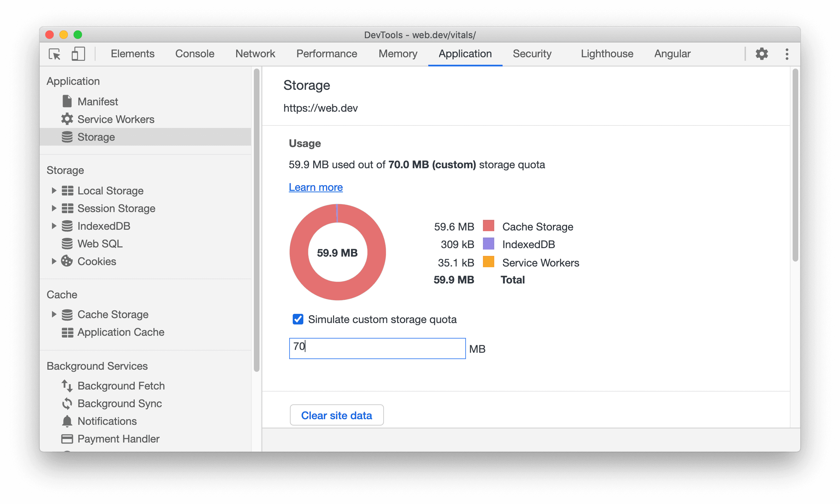840x504 pixels.
Task: Click the Clear site data button
Action: pos(337,415)
